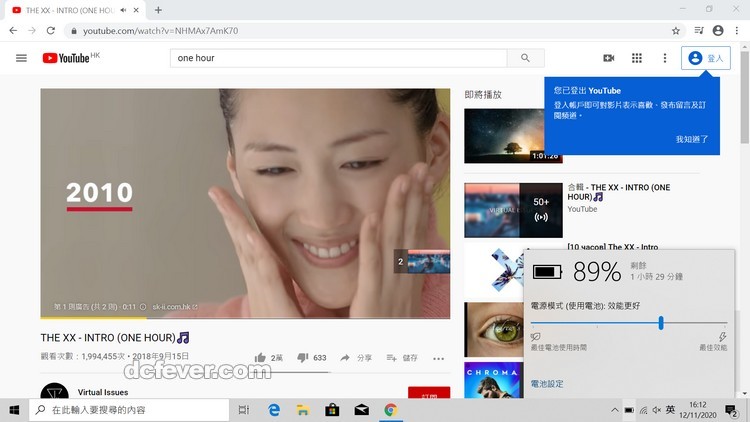The width and height of the screenshot is (750, 422).
Task: Open the 50+ mix playlist thumbnail
Action: coord(513,210)
